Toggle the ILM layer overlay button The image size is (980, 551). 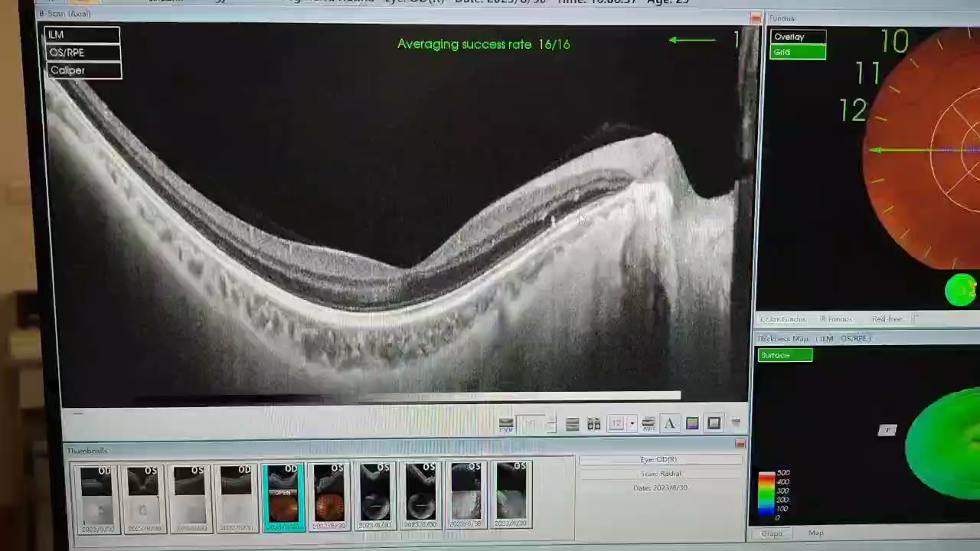pos(82,34)
